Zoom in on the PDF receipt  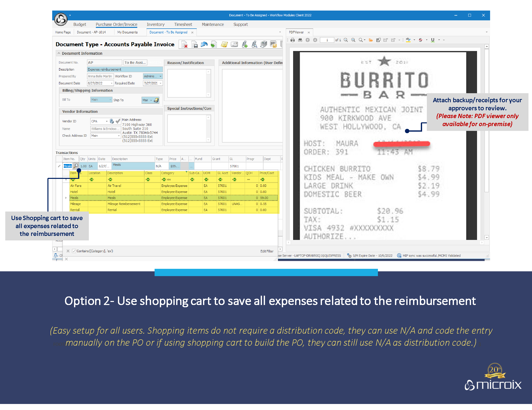(353, 40)
